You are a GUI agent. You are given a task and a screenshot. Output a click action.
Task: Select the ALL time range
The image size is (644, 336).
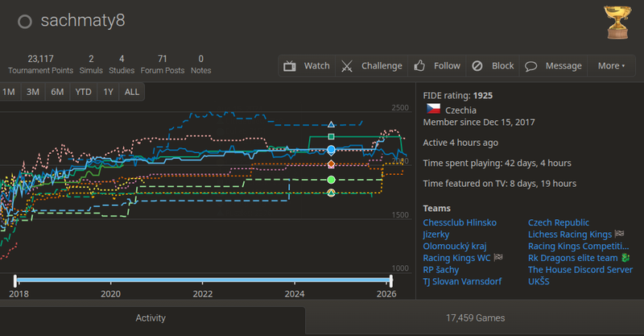132,92
